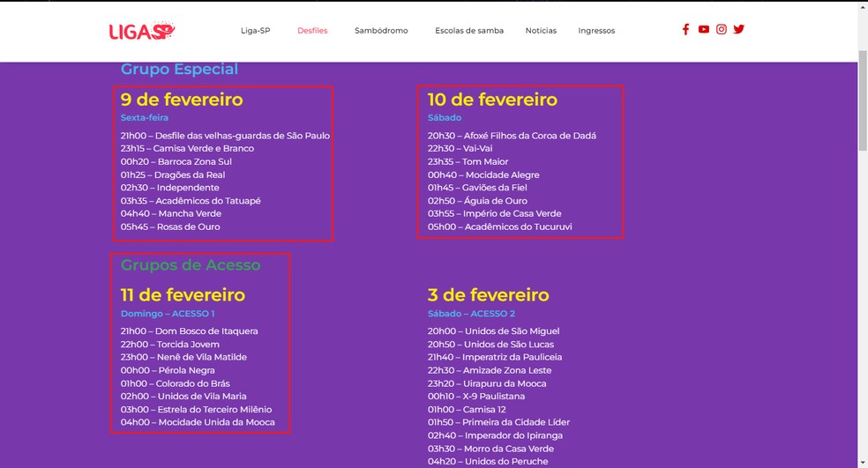Select 04h20 Unidos do Peruche

point(488,461)
